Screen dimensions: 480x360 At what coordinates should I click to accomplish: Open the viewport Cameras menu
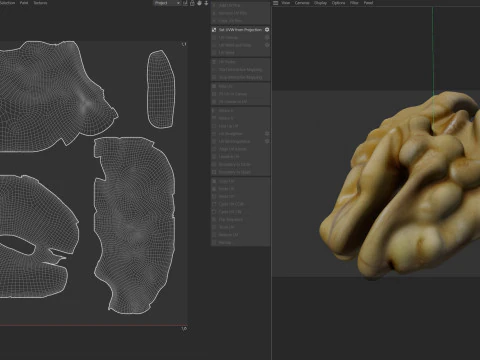pyautogui.click(x=302, y=3)
